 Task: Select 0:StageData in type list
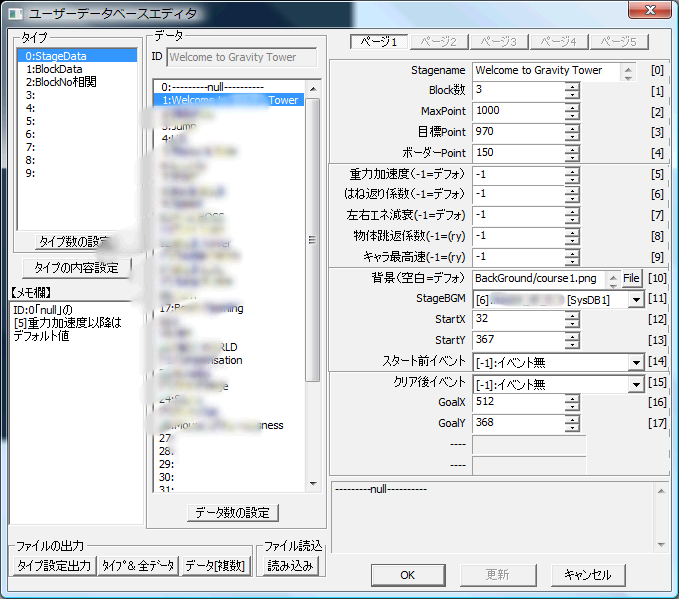77,56
